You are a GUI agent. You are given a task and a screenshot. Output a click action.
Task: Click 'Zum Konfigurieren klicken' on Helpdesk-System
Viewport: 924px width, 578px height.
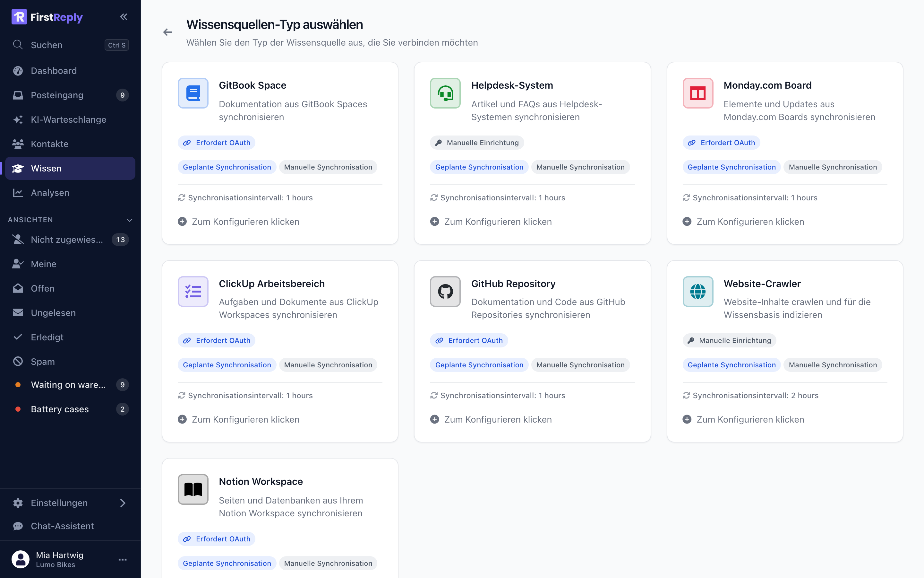pos(498,222)
